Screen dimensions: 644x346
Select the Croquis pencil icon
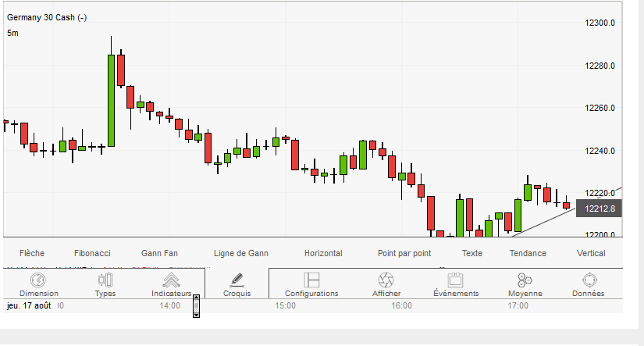(237, 280)
